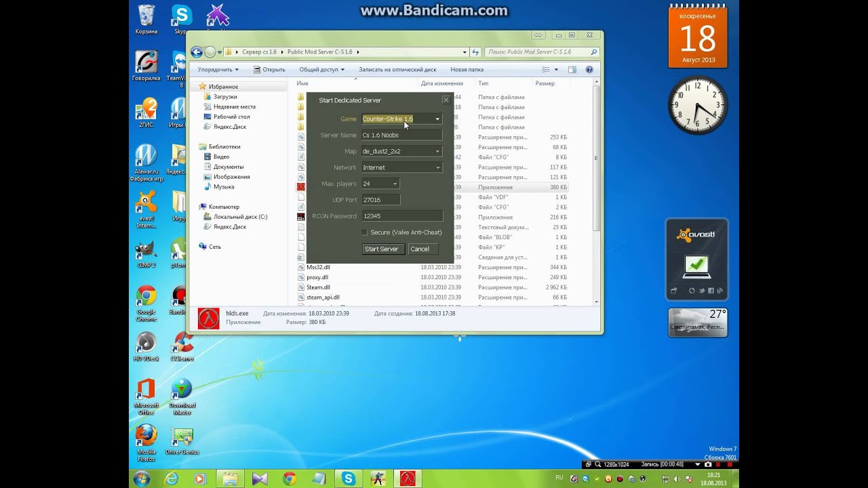
Task: Select Рабочий стол in the navigation pane
Action: point(231,117)
